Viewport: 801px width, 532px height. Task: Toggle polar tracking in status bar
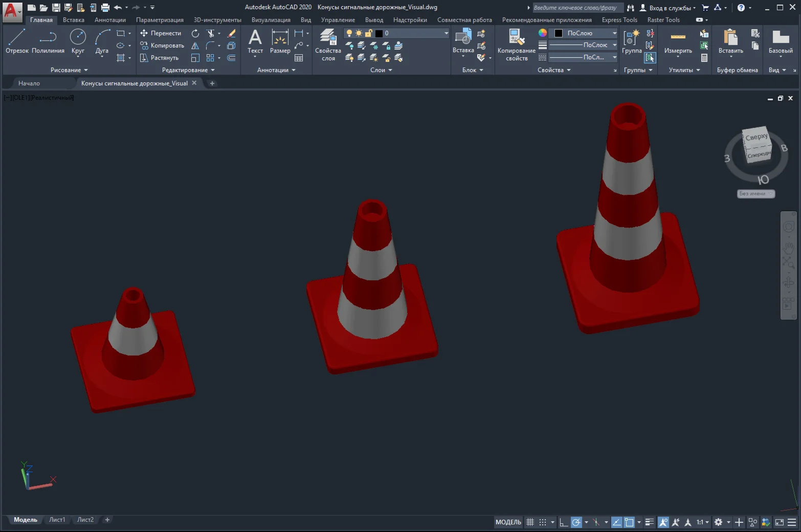point(576,522)
